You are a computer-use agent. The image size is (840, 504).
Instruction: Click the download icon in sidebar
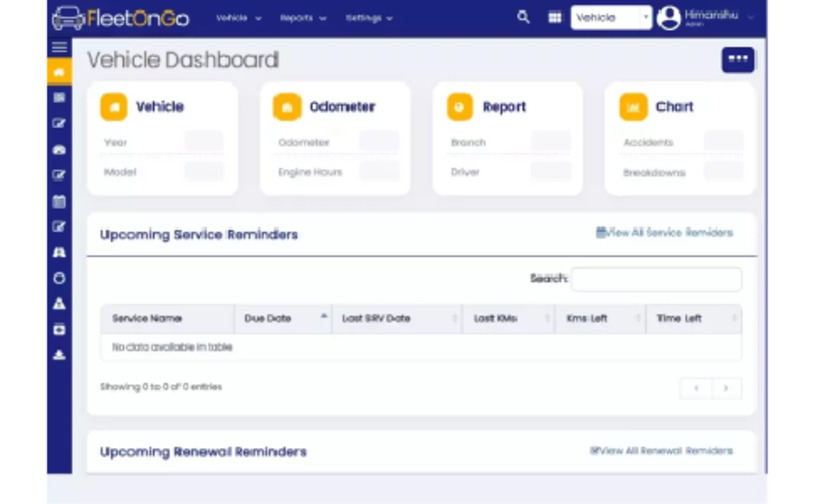coord(59,355)
